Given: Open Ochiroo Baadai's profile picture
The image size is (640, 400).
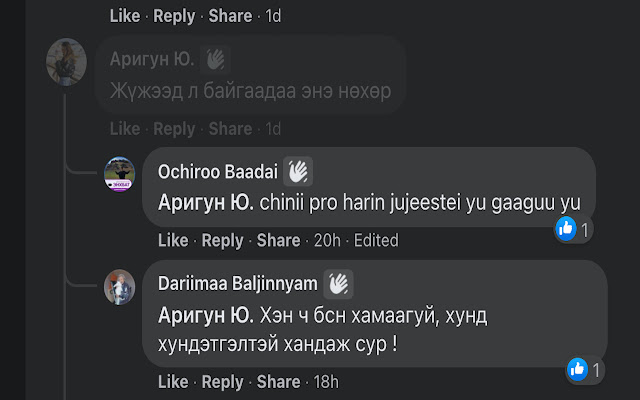Looking at the screenshot, I should pyautogui.click(x=120, y=173).
